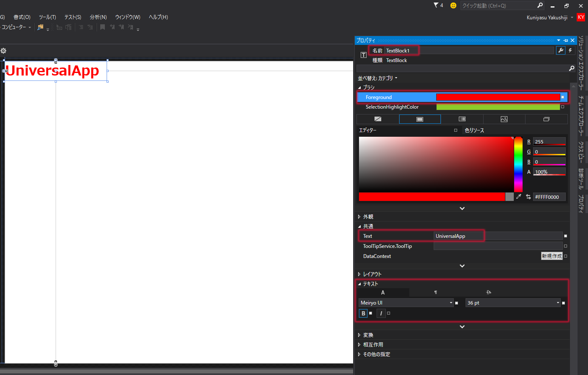Select the Gradient brush icon
The image size is (588, 375).
pyautogui.click(x=462, y=119)
